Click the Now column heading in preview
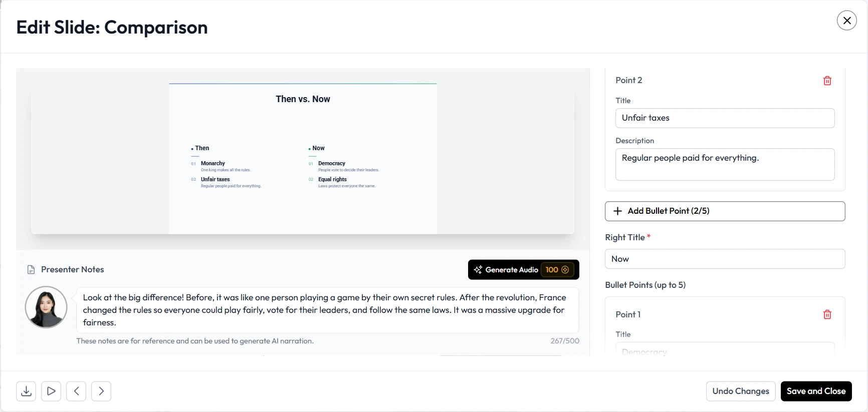Viewport: 868px width, 412px height. (318, 148)
